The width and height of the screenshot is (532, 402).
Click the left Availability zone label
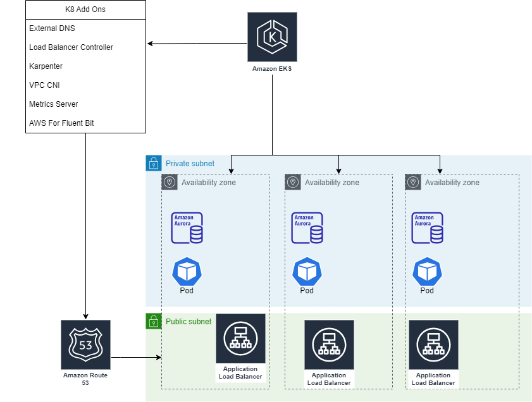coord(209,183)
